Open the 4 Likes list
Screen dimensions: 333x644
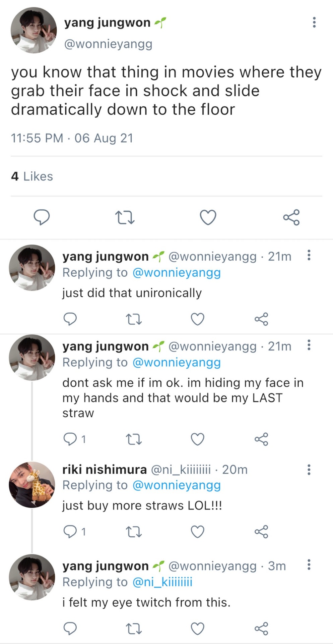(x=32, y=176)
